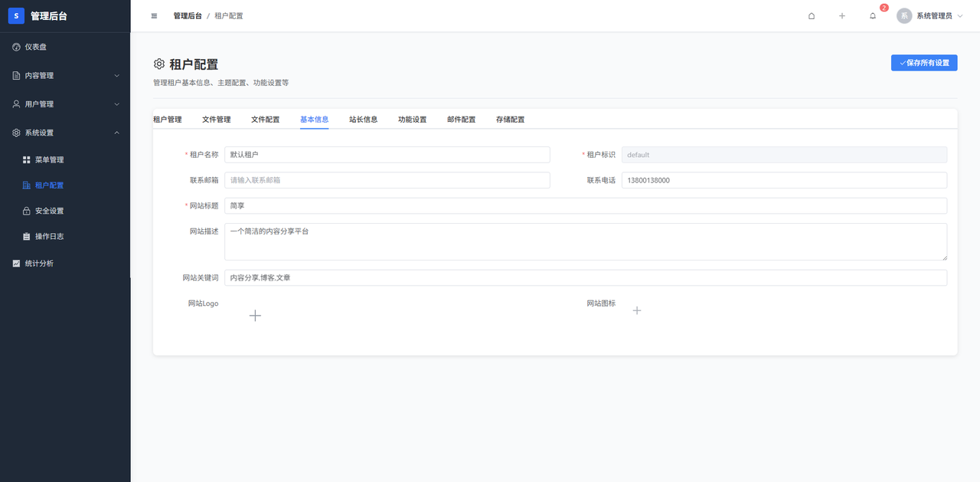Switch to 邮件配置 tab
Screen dimensions: 980x482
coord(462,120)
